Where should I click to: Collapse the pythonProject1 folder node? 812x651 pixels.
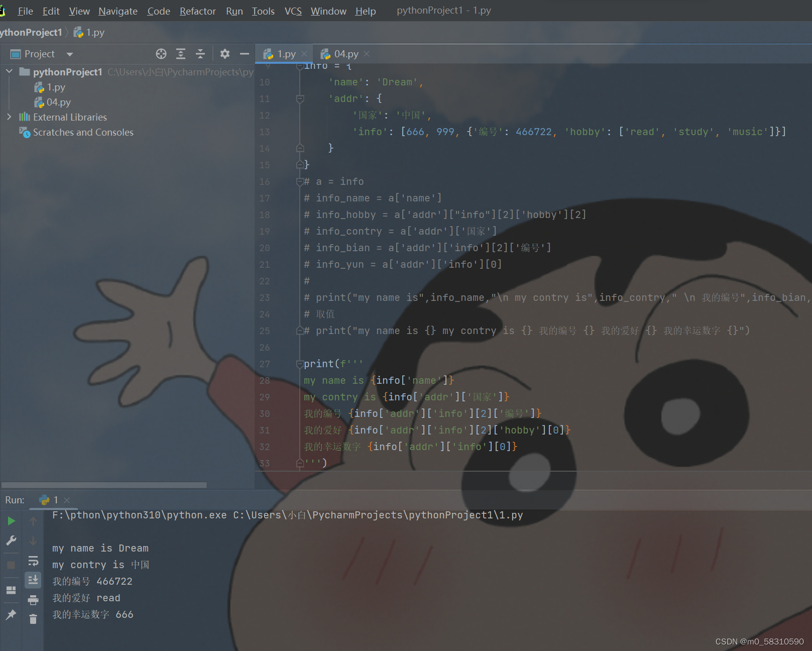pyautogui.click(x=9, y=72)
